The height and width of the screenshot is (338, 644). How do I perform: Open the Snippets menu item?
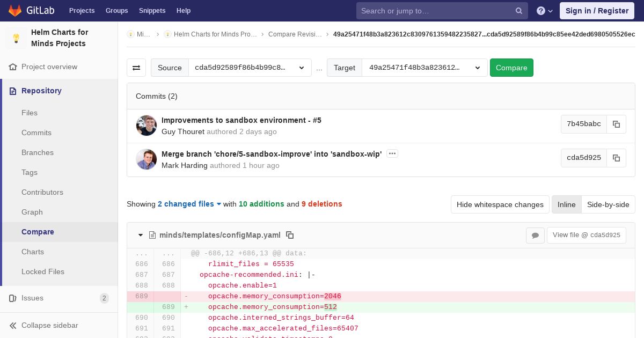(152, 11)
